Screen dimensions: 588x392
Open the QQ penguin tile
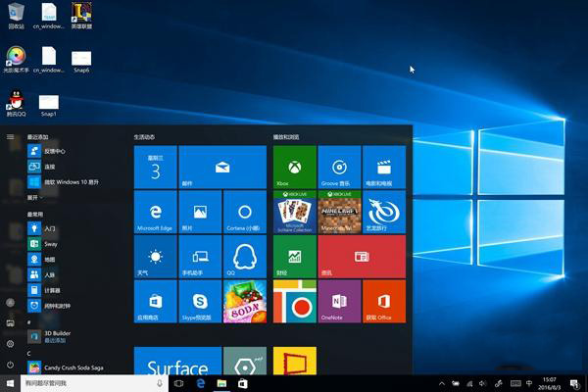244,257
